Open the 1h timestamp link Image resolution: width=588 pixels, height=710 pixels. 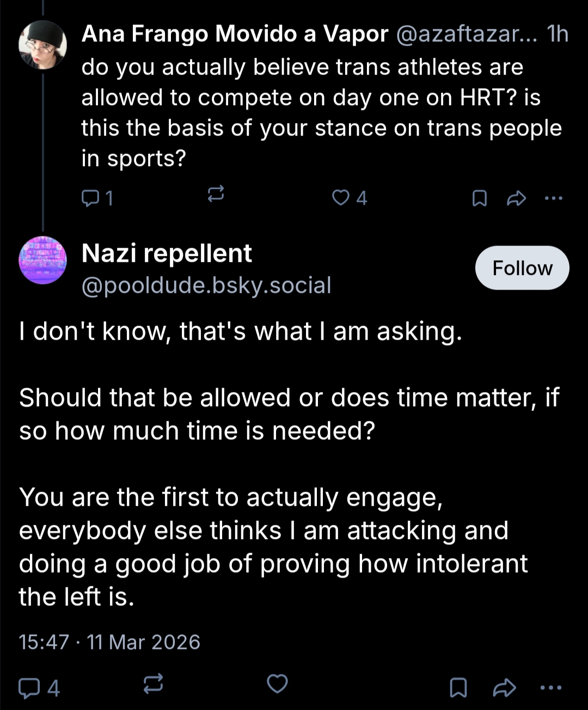558,34
